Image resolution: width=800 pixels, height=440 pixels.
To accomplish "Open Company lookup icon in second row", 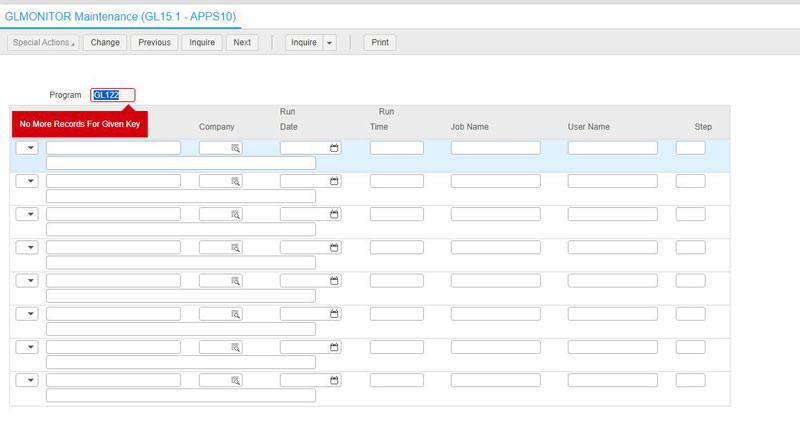I will (235, 181).
